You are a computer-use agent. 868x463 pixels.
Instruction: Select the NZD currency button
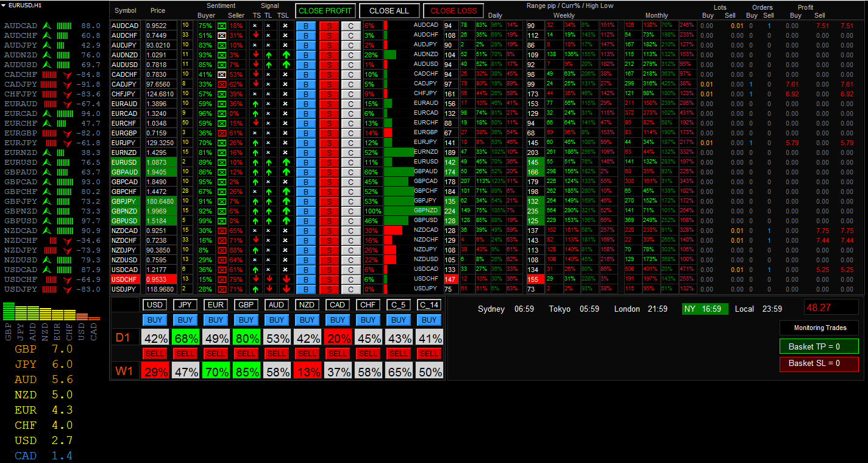tap(307, 304)
